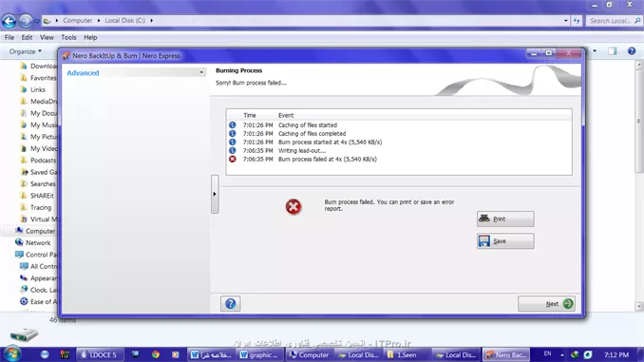
Task: Expand the arrow after Local Disk (C:) breadcrumb
Action: tap(152, 21)
